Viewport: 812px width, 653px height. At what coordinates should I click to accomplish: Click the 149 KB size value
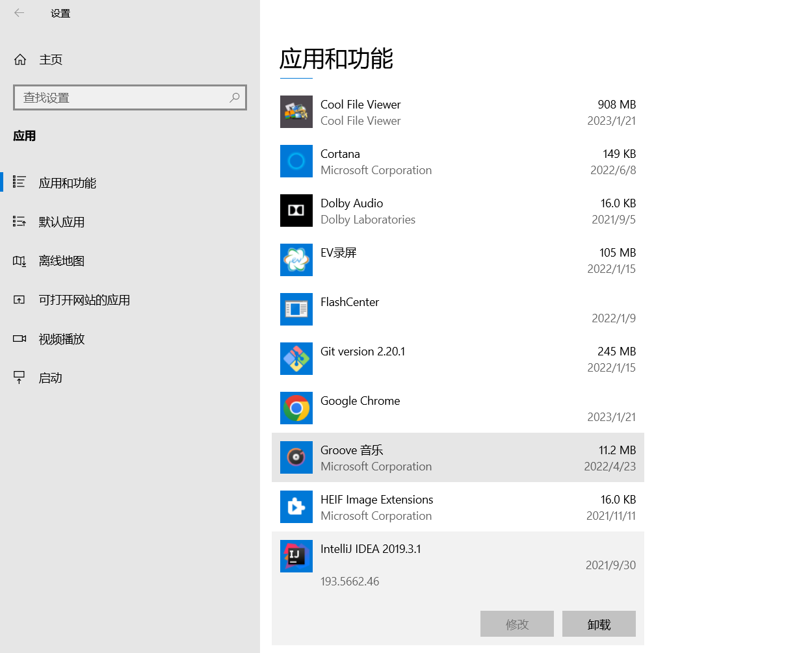pyautogui.click(x=620, y=154)
